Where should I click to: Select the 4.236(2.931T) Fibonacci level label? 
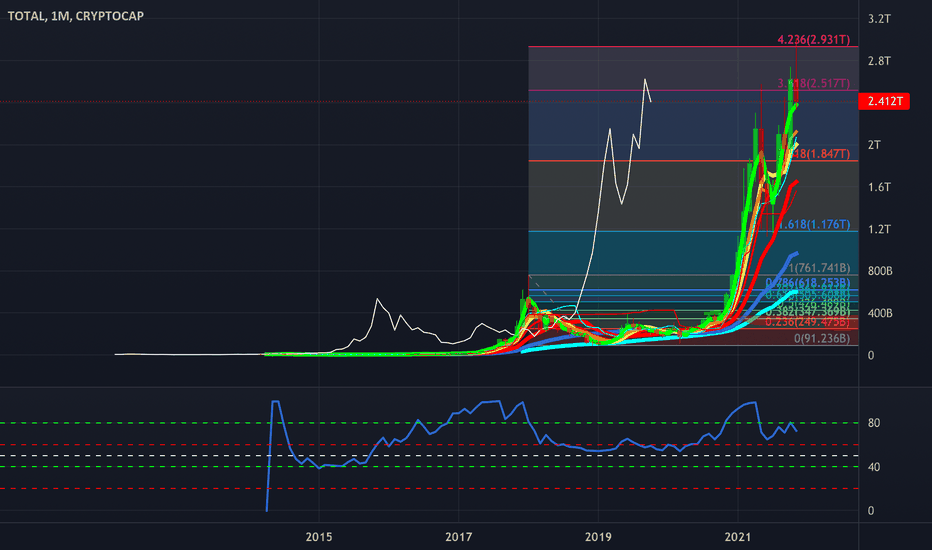[814, 40]
